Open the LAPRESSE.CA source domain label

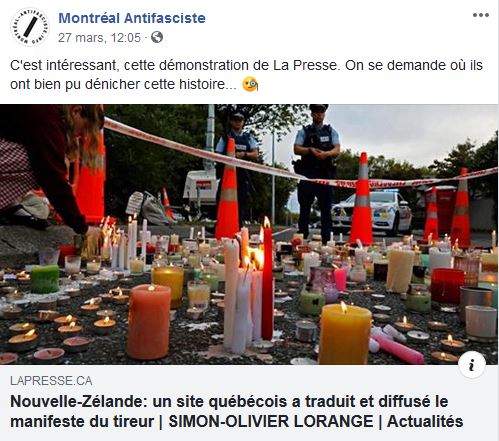pyautogui.click(x=51, y=381)
